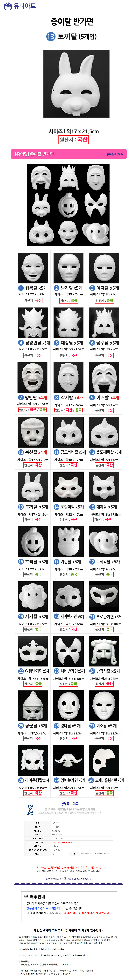Click the number 16 badge beside 호박탈
137x980 pixels.
coord(21,562)
